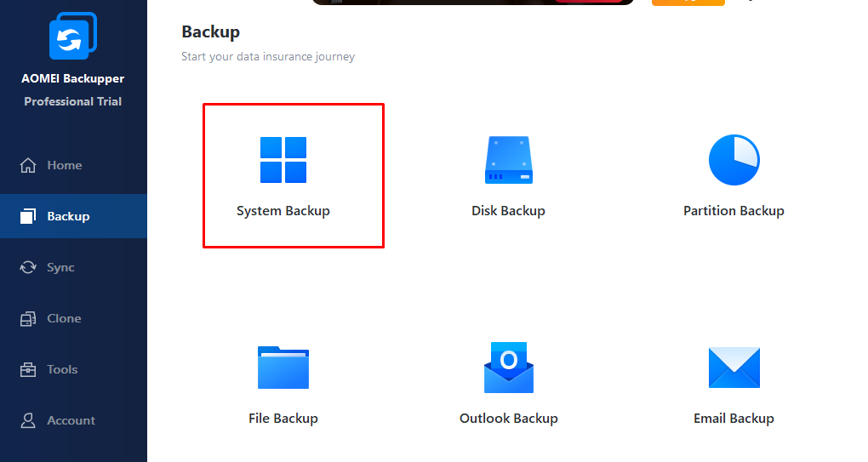This screenshot has height=462, width=868.
Task: Click the File Backup folder icon
Action: (283, 368)
